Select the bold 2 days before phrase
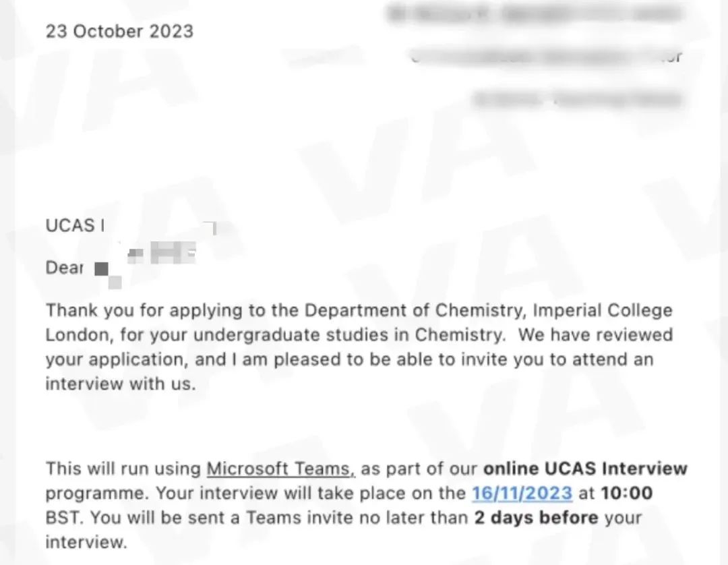The height and width of the screenshot is (565, 728). pos(537,517)
